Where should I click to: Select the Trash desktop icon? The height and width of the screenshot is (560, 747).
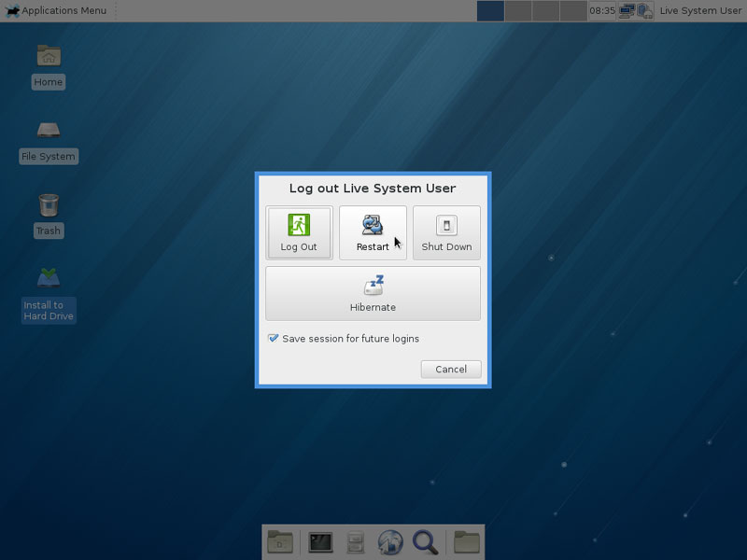pyautogui.click(x=49, y=216)
